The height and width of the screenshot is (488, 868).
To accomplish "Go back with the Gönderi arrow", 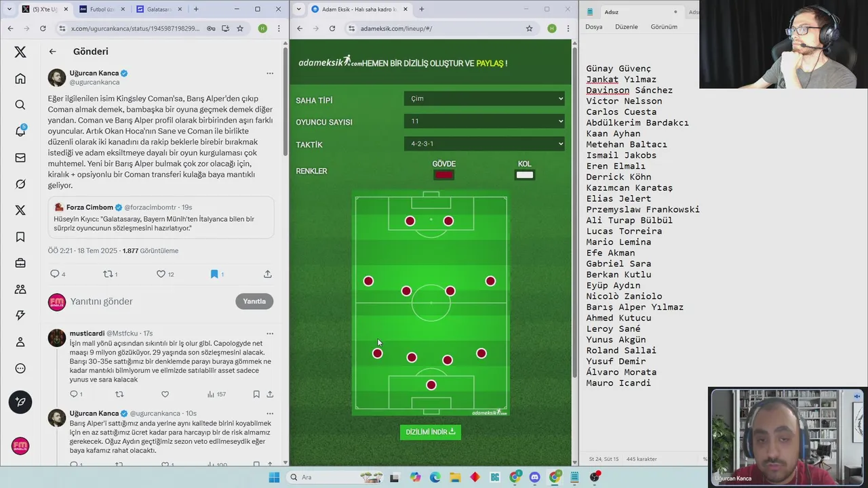I will click(52, 52).
